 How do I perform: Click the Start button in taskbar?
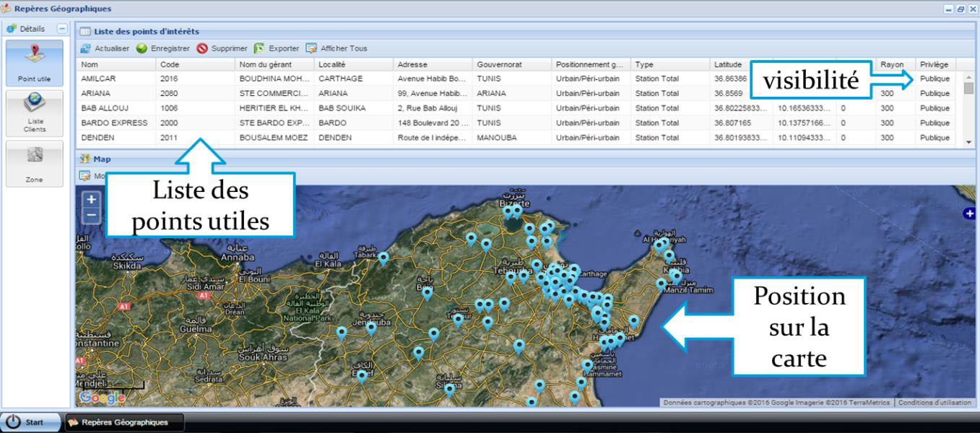(29, 422)
